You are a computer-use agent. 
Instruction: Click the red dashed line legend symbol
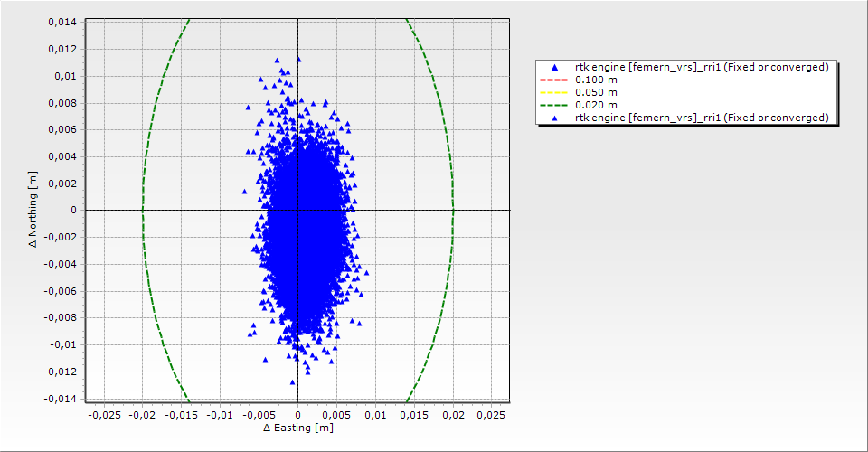[553, 80]
